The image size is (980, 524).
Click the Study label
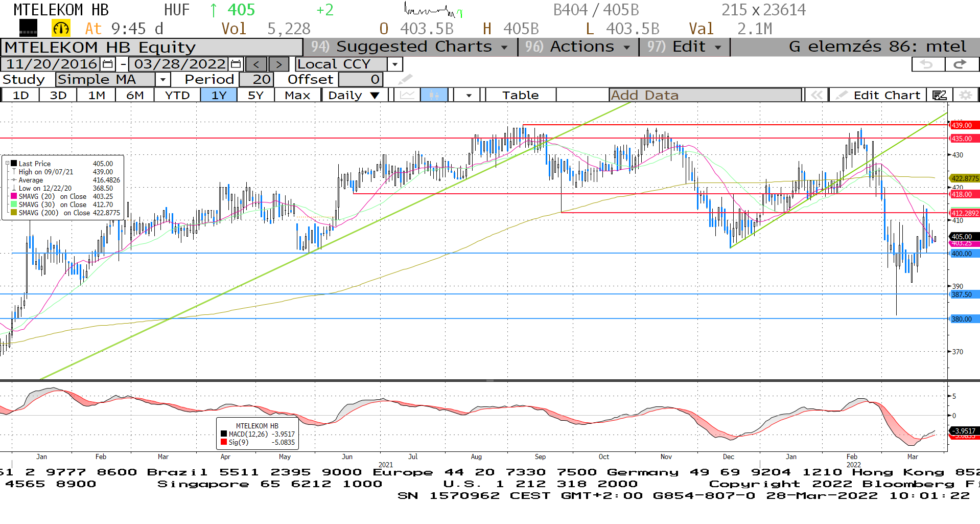tap(24, 79)
